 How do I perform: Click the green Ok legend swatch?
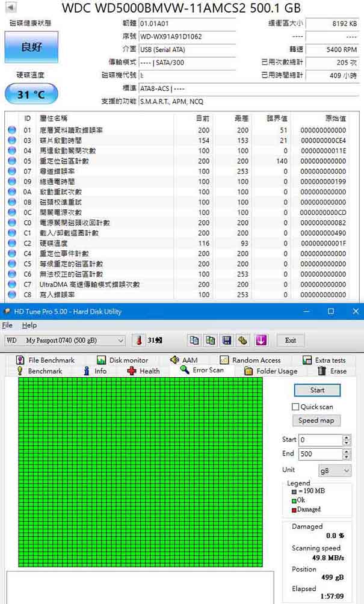294,501
